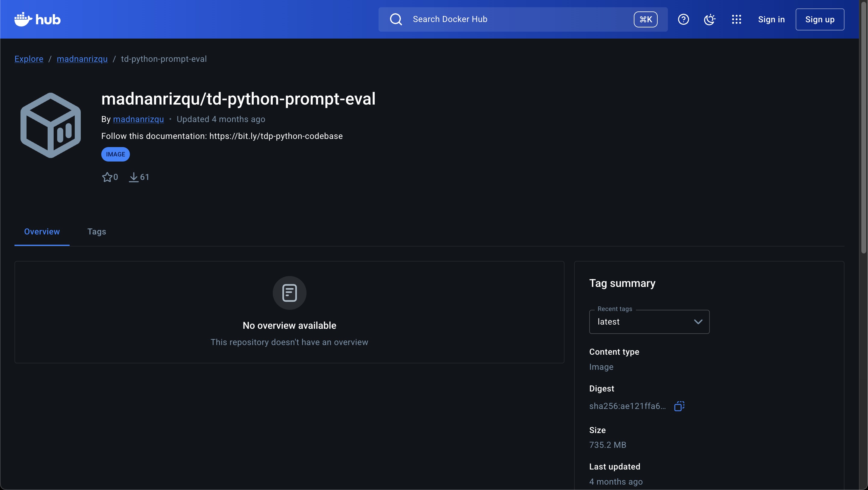Toggle dark mode with the moon icon
The width and height of the screenshot is (868, 490).
[710, 19]
